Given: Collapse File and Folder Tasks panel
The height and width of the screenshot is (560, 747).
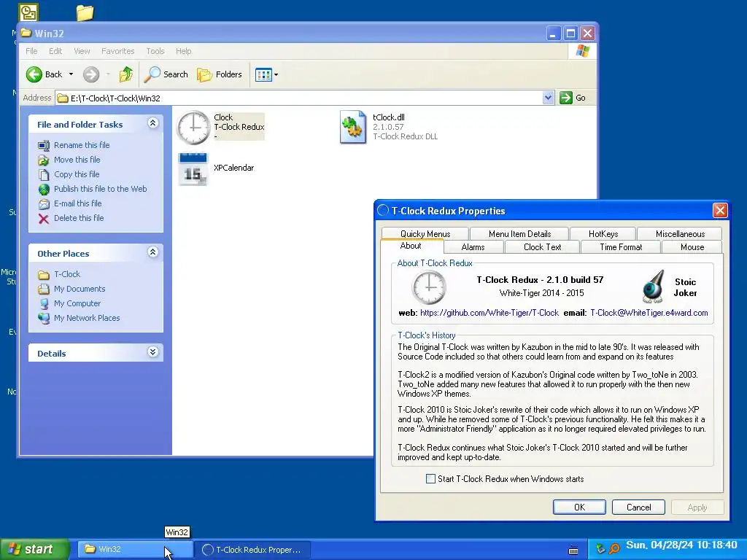Looking at the screenshot, I should pyautogui.click(x=153, y=123).
